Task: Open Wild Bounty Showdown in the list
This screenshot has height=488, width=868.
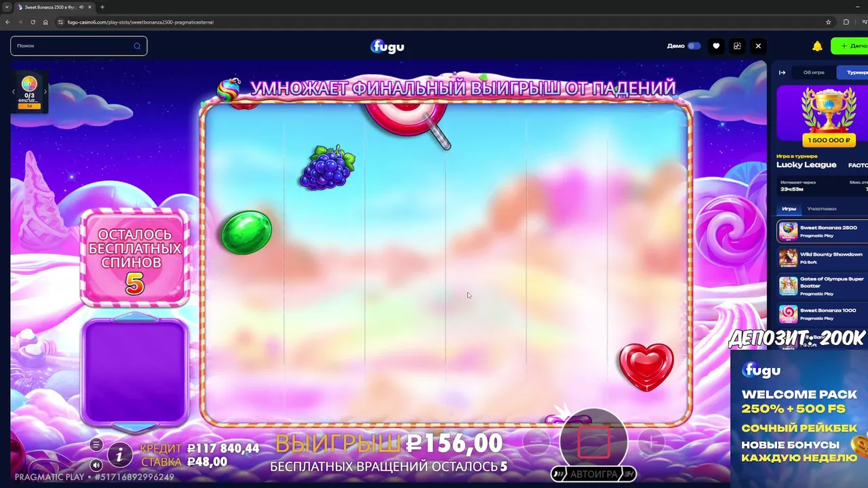Action: click(x=823, y=258)
